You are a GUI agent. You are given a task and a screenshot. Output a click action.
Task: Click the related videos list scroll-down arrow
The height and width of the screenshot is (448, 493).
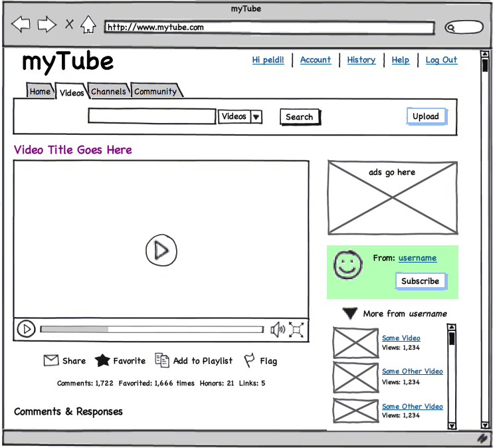point(452,425)
